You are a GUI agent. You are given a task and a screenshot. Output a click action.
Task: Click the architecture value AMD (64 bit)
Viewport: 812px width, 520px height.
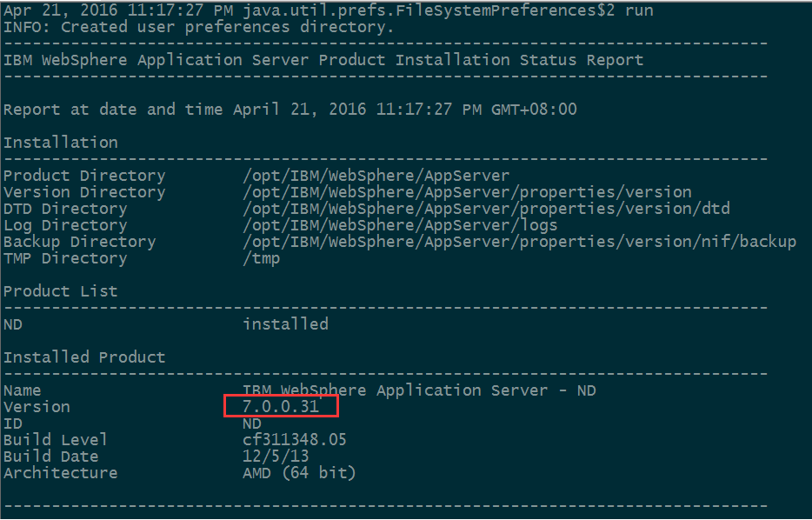point(299,473)
